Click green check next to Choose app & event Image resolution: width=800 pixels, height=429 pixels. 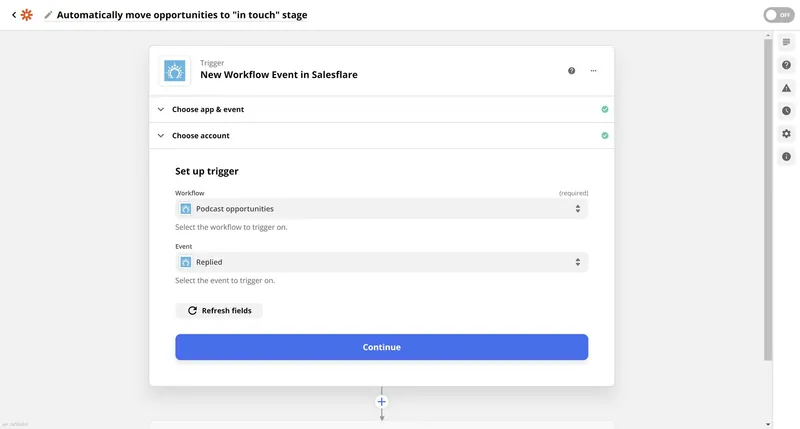(605, 109)
